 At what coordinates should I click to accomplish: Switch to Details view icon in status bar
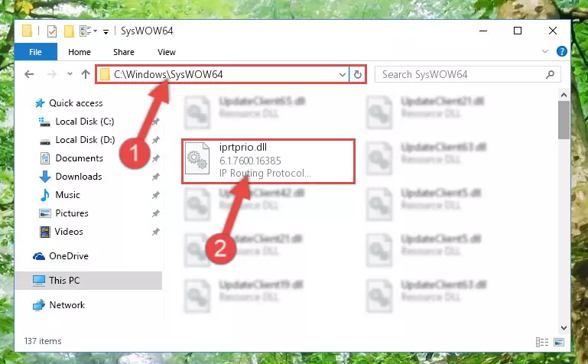(x=542, y=342)
